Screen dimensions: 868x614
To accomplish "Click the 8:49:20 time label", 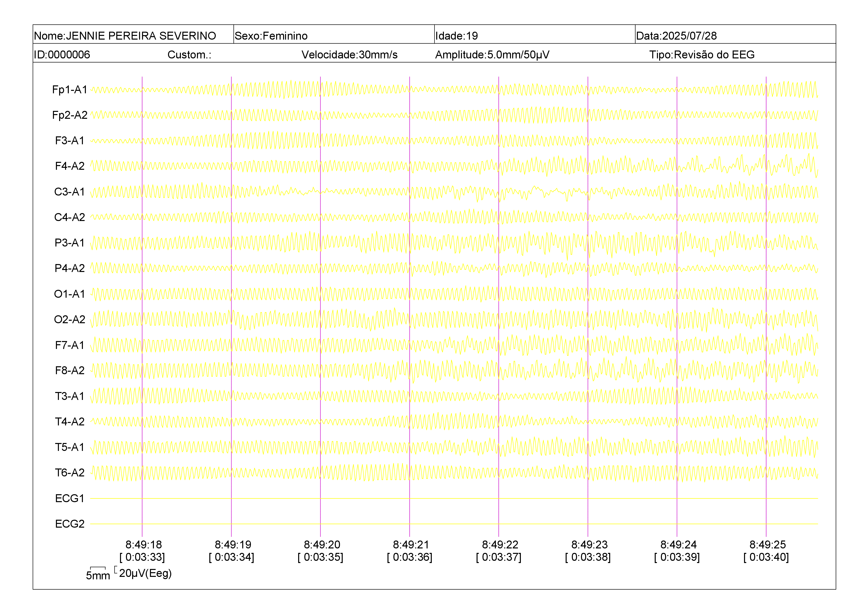I will pos(322,545).
